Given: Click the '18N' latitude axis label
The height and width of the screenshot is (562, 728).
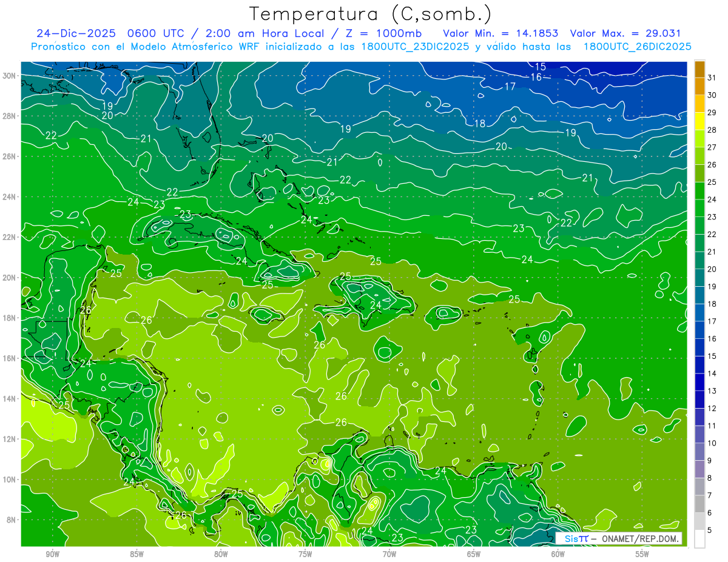Looking at the screenshot, I should [9, 318].
